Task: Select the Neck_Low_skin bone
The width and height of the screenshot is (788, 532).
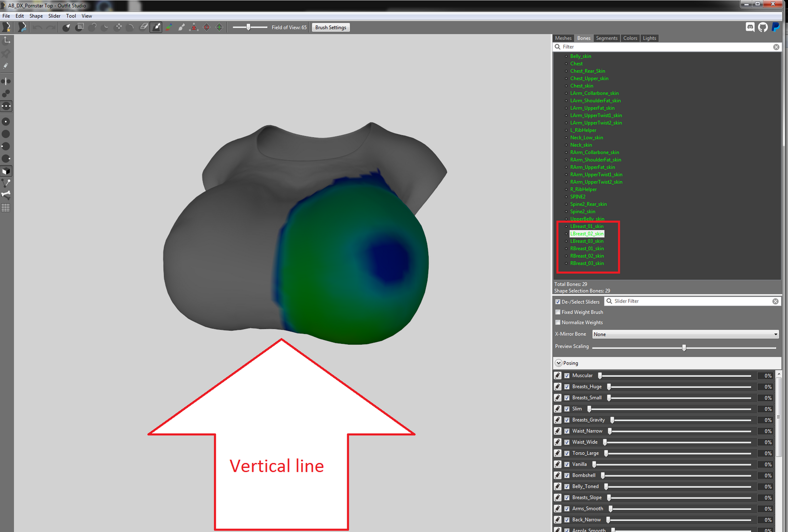Action: pyautogui.click(x=587, y=137)
